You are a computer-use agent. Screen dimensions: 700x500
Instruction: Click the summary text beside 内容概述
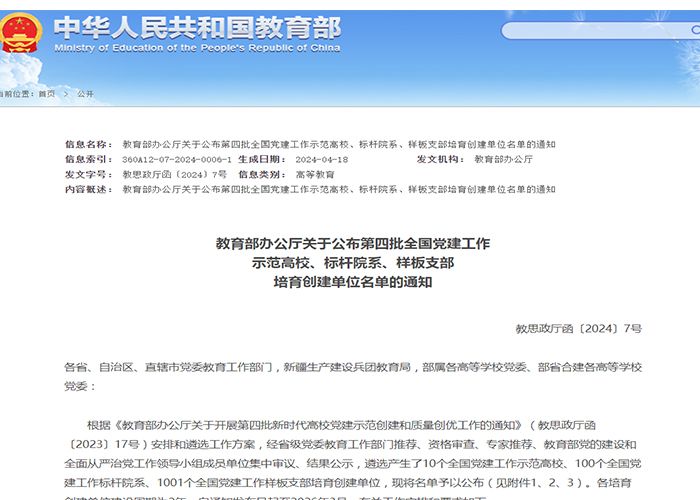tap(338, 189)
